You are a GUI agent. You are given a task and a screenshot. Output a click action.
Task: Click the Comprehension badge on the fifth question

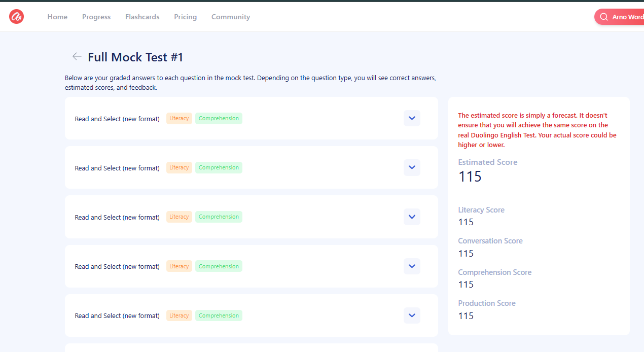(219, 315)
